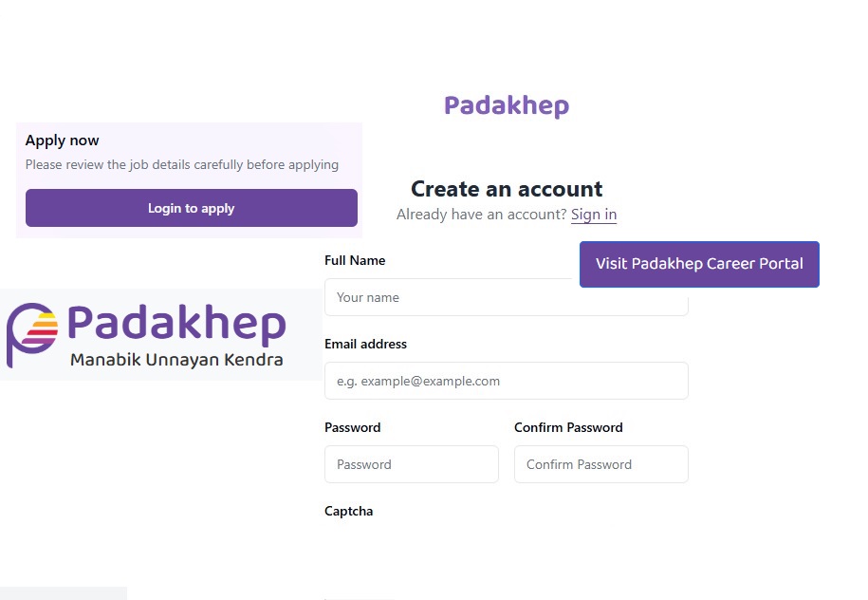This screenshot has width=868, height=600.
Task: Click the Email address label
Action: click(x=365, y=344)
